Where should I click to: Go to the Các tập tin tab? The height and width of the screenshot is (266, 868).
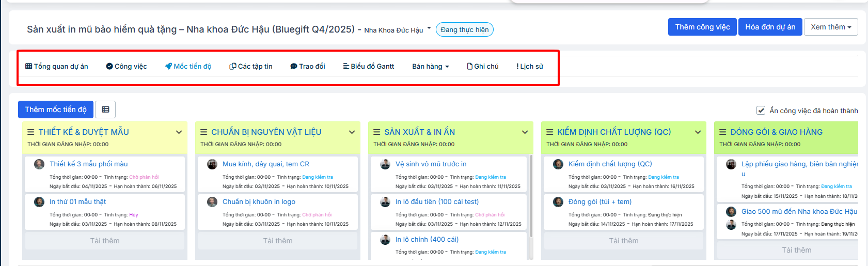tap(251, 67)
